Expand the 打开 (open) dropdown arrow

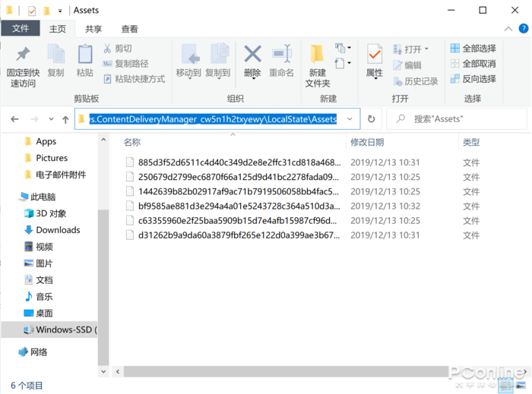(426, 49)
